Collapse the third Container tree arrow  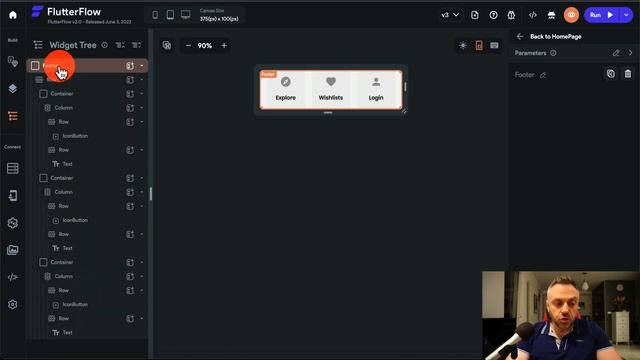click(142, 262)
